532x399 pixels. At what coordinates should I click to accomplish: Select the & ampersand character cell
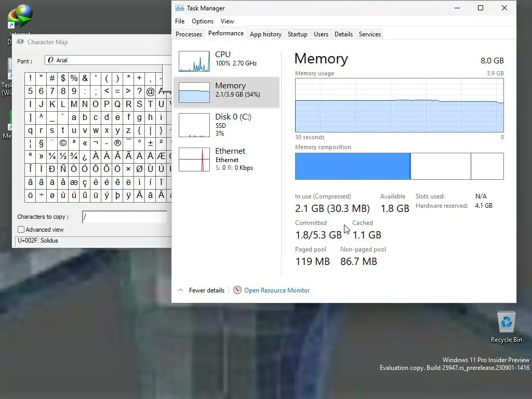(85, 78)
